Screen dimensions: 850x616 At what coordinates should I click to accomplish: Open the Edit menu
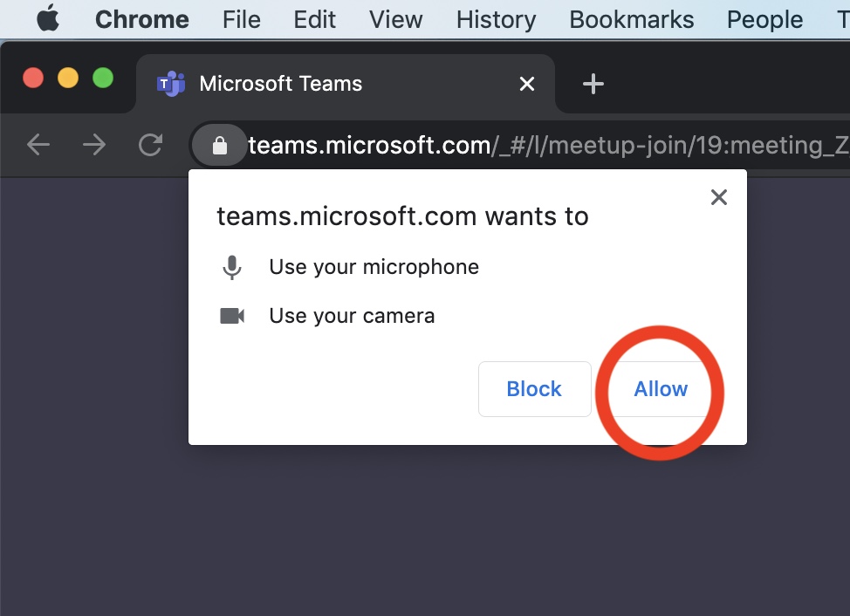pos(314,19)
